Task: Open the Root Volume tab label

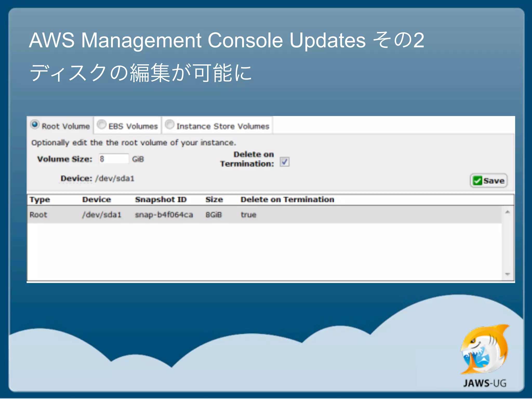Action: coord(66,127)
